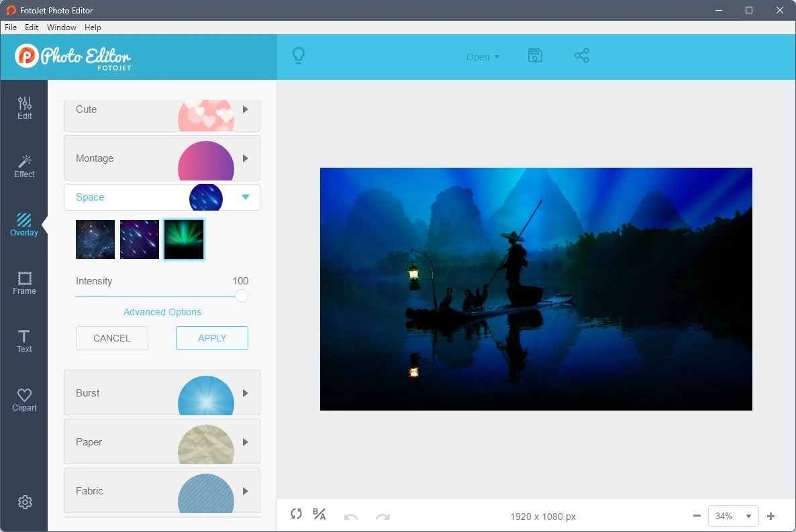This screenshot has height=532, width=796.
Task: Open the Edit menu in menu bar
Action: coord(32,28)
